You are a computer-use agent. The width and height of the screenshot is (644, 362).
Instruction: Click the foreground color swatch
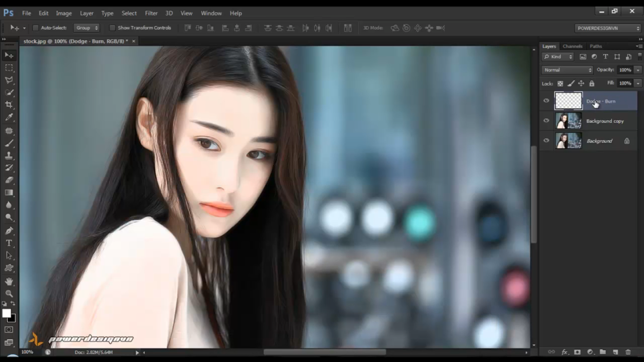click(6, 313)
